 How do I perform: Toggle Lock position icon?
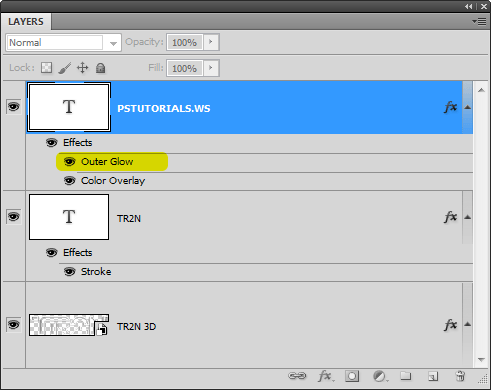pyautogui.click(x=82, y=68)
